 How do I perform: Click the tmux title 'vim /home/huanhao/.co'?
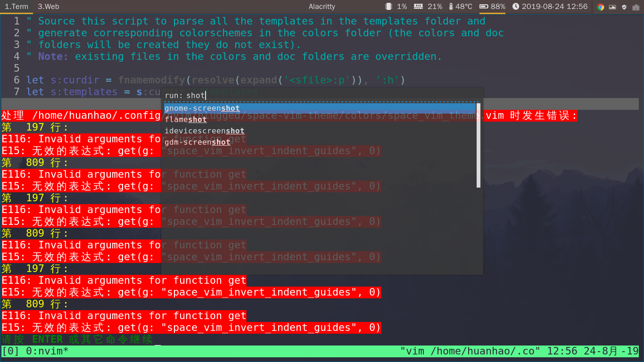[471, 351]
